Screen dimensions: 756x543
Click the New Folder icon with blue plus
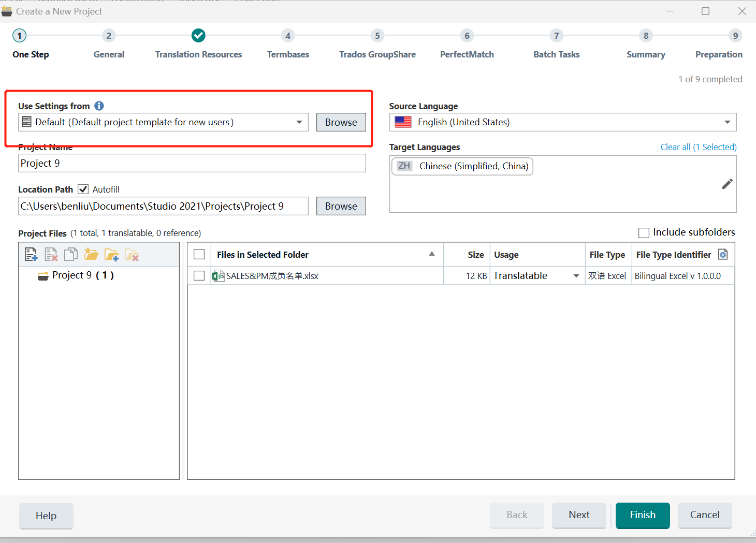(x=111, y=254)
